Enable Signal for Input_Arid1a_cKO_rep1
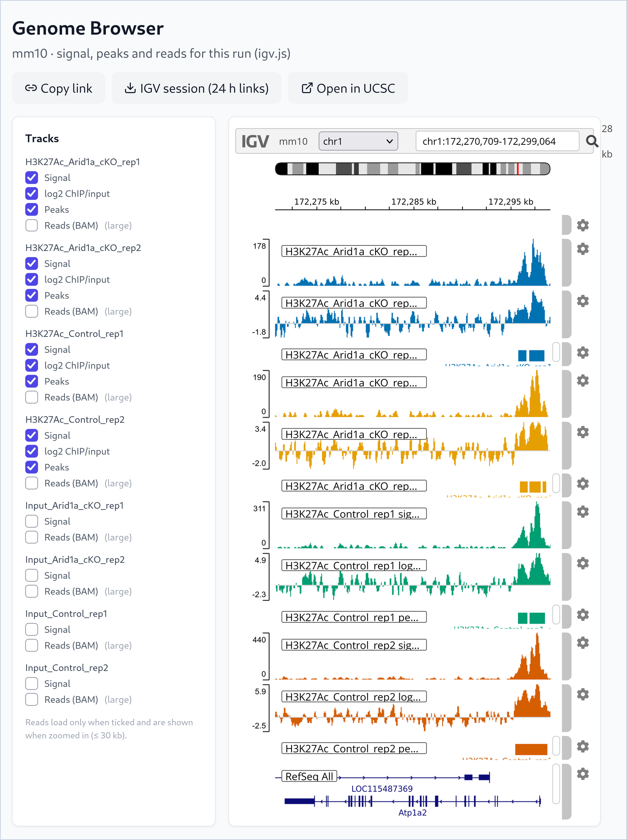The image size is (627, 840). pos(32,521)
